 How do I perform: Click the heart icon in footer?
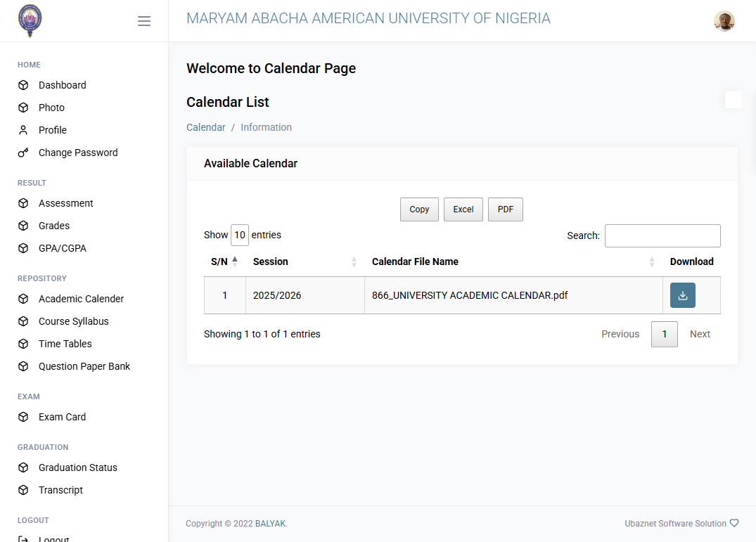pyautogui.click(x=733, y=523)
